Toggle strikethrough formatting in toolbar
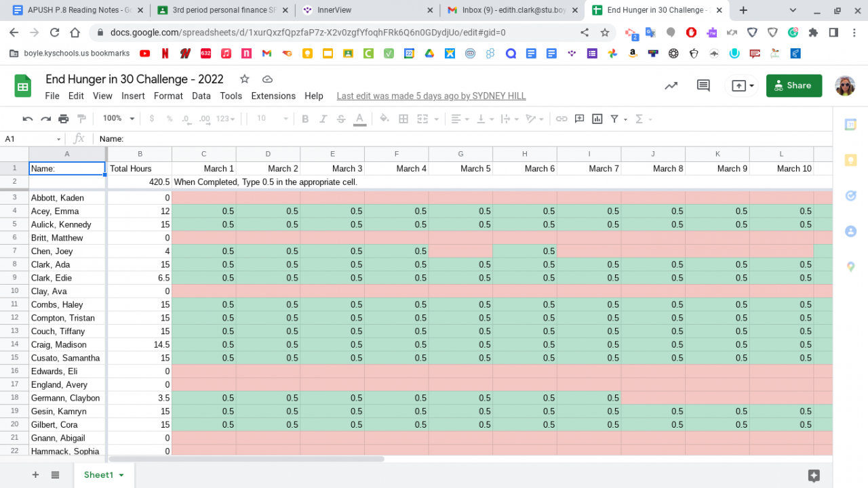The width and height of the screenshot is (868, 488). tap(341, 119)
